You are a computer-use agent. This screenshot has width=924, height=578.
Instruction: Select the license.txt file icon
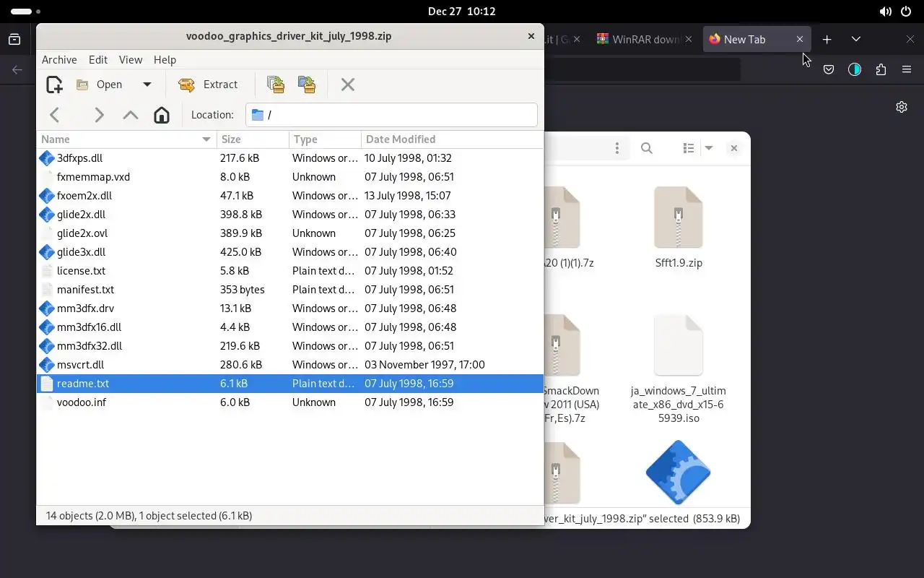point(47,271)
